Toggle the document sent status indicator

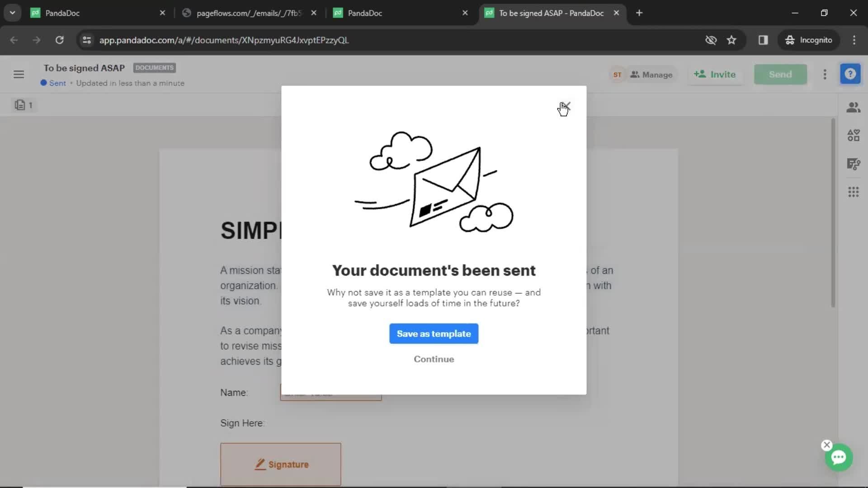coord(53,83)
